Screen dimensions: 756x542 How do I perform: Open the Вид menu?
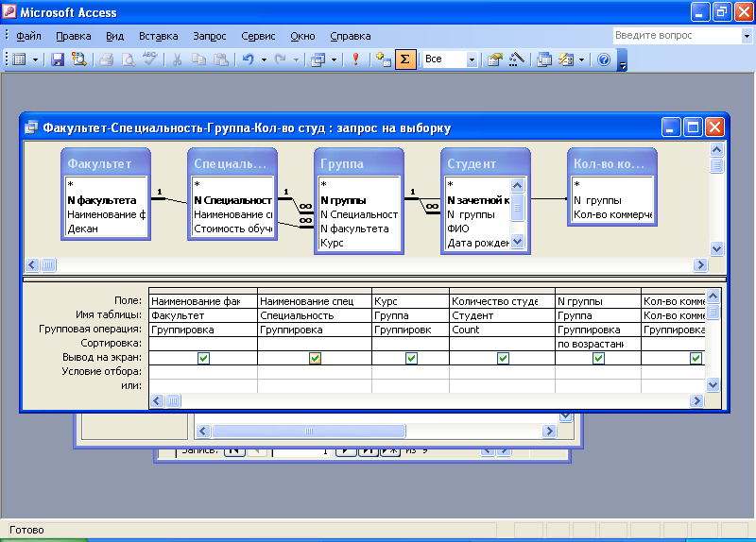pyautogui.click(x=114, y=36)
